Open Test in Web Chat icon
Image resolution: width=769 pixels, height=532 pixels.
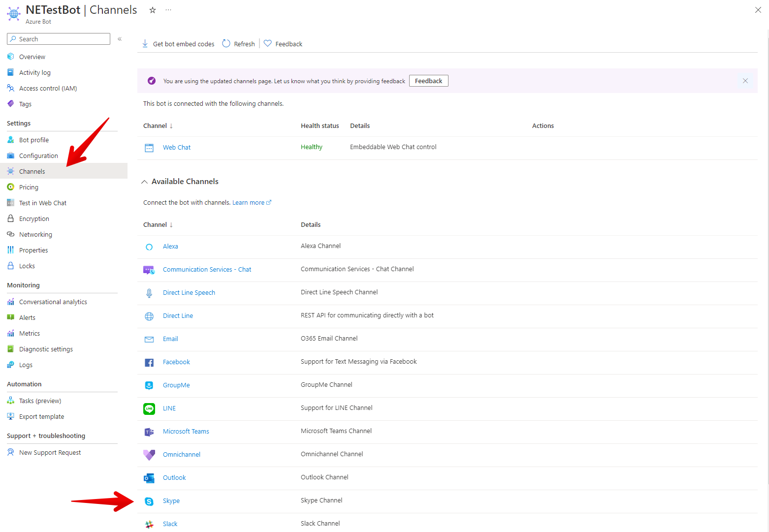[11, 203]
